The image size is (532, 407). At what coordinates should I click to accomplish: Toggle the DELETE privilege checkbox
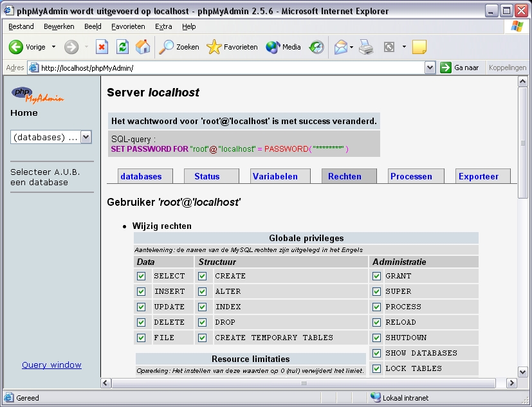[x=141, y=322]
